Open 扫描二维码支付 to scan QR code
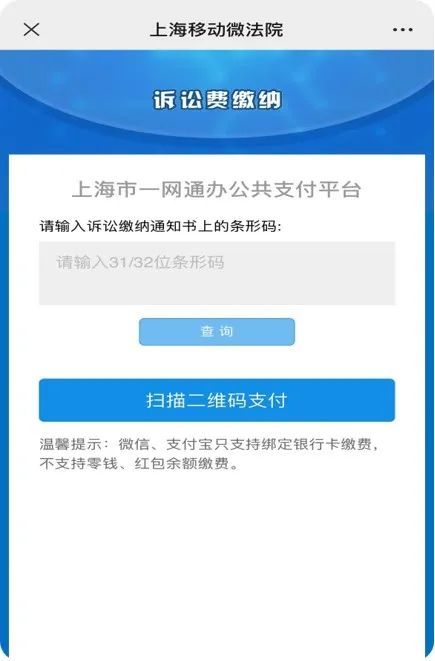This screenshot has height=661, width=435. pos(217,400)
